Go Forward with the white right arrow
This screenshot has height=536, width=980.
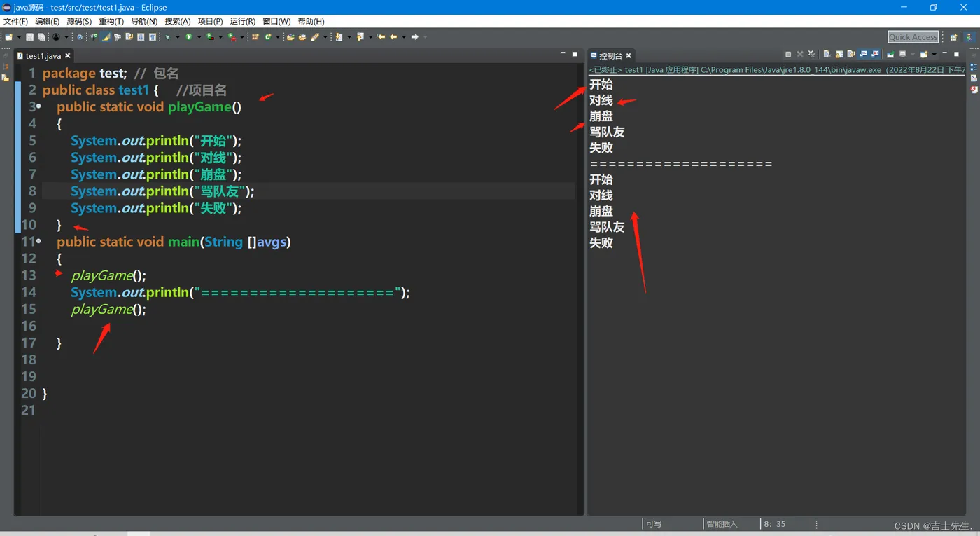point(414,36)
